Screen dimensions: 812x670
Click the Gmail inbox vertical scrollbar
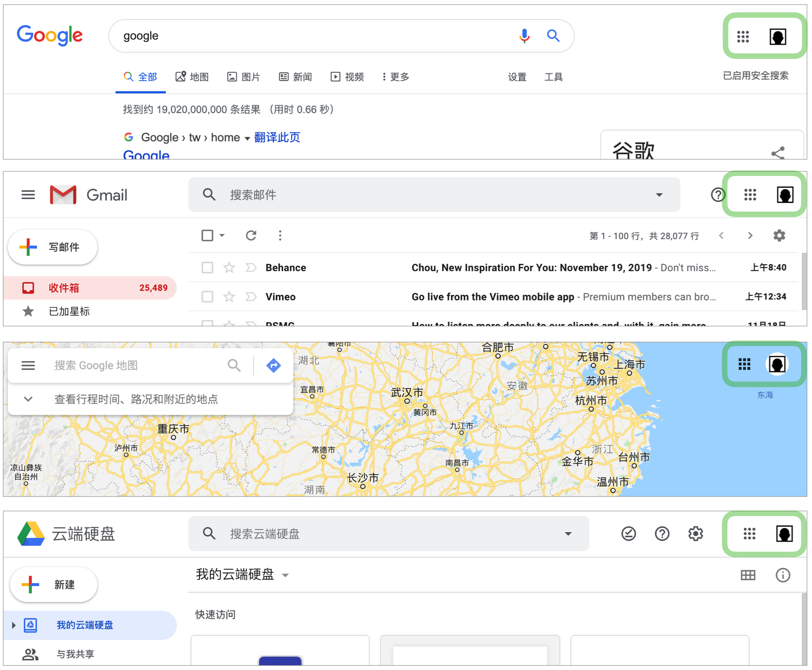(804, 282)
